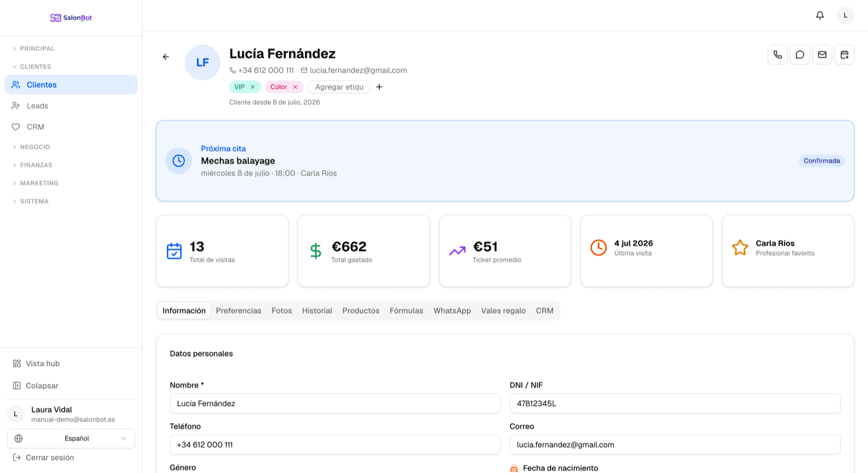The height and width of the screenshot is (473, 868).
Task: Switch to the WhatsApp tab
Action: coord(452,311)
